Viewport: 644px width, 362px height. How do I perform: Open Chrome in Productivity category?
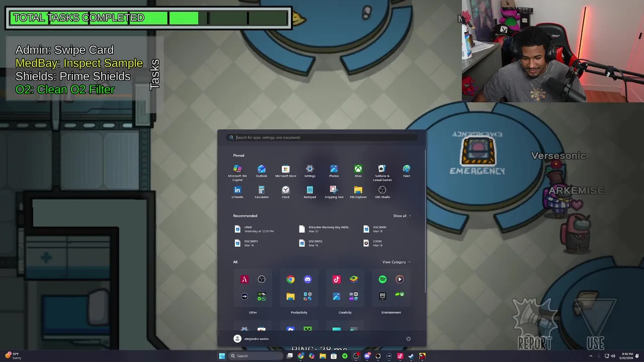(x=290, y=280)
